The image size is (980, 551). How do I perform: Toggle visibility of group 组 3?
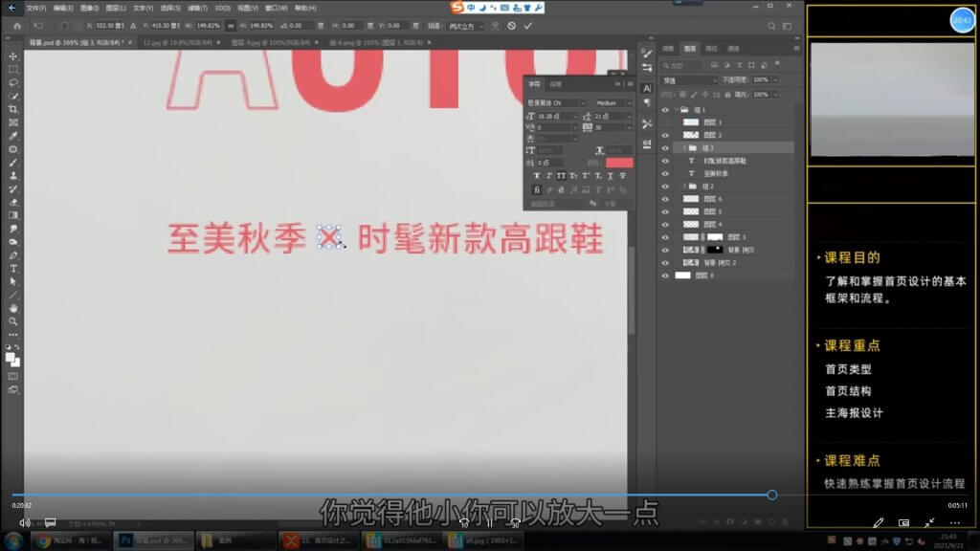[665, 148]
